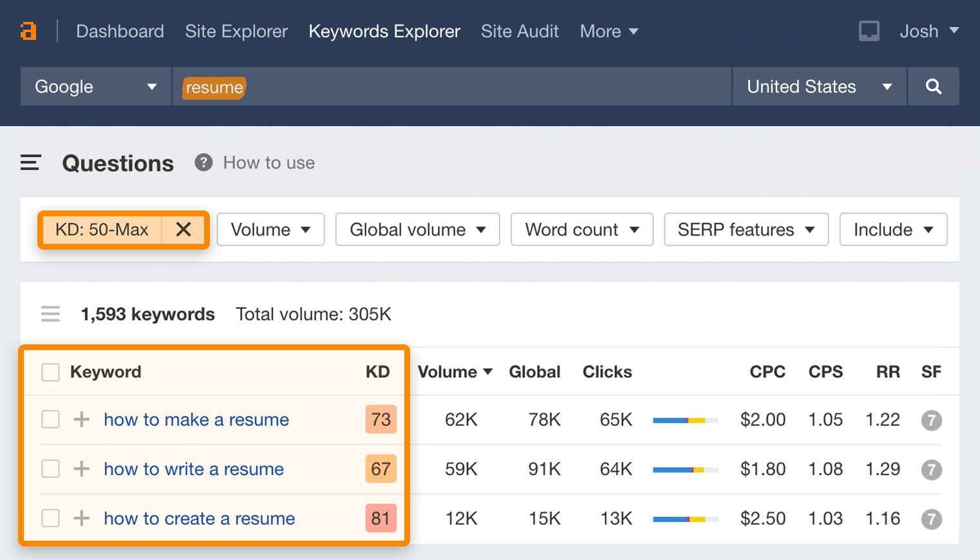This screenshot has height=560, width=980.
Task: Expand the More navigation menu
Action: [x=608, y=31]
